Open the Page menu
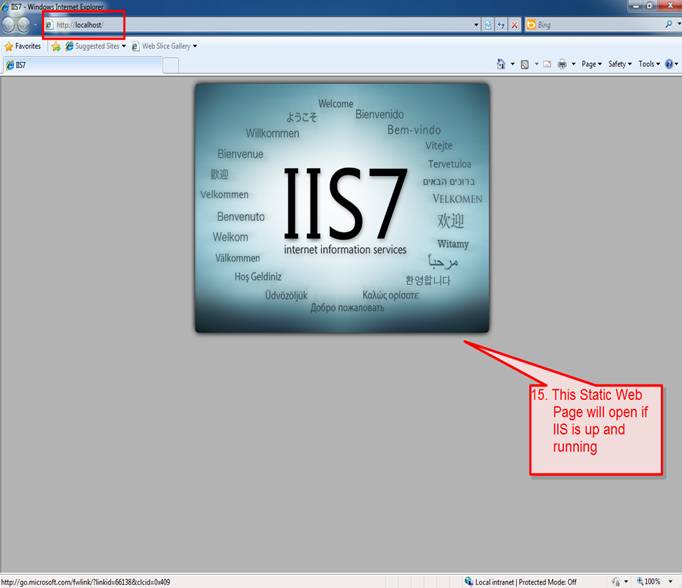The width and height of the screenshot is (682, 588). pyautogui.click(x=592, y=64)
